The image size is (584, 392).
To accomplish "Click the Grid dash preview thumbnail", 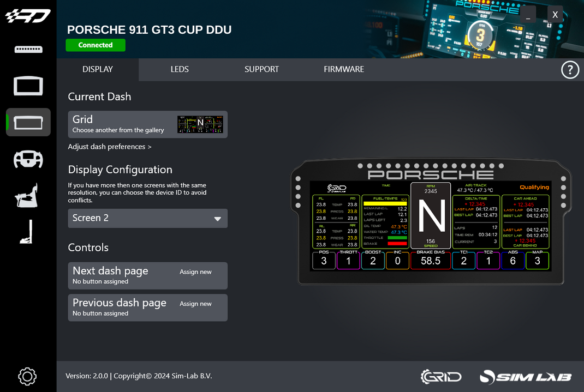I will pos(200,124).
